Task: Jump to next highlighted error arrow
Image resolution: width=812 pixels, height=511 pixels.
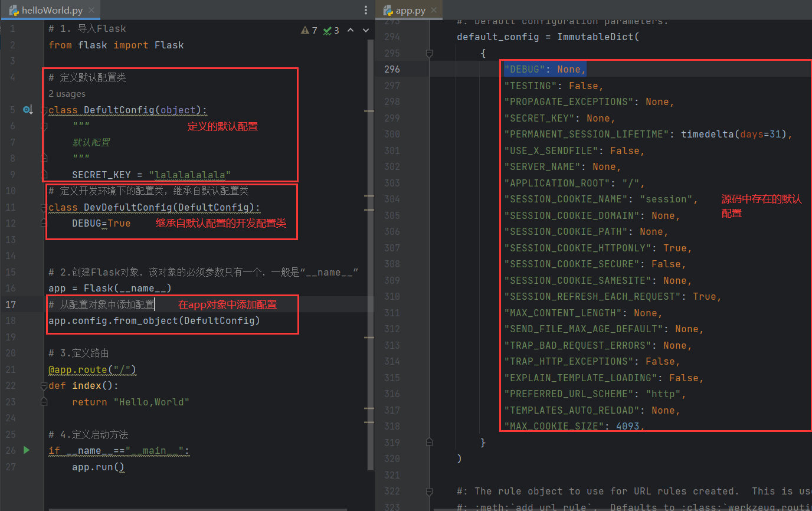Action: [x=366, y=30]
